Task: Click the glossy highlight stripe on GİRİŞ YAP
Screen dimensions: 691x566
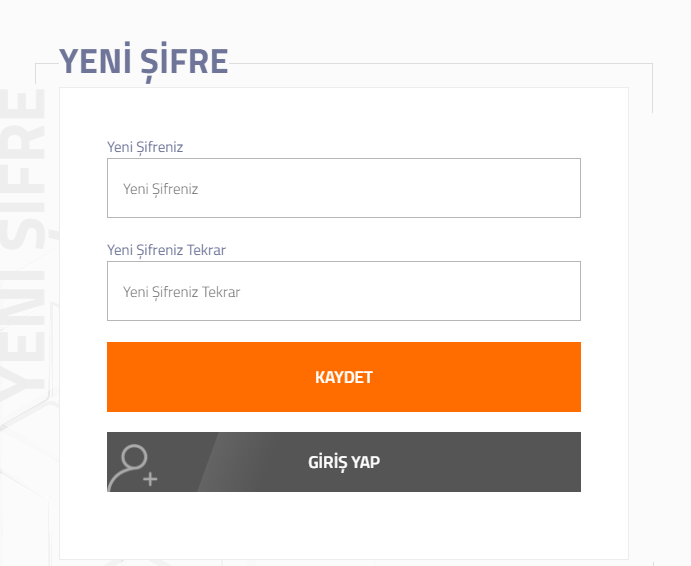Action: click(x=229, y=462)
